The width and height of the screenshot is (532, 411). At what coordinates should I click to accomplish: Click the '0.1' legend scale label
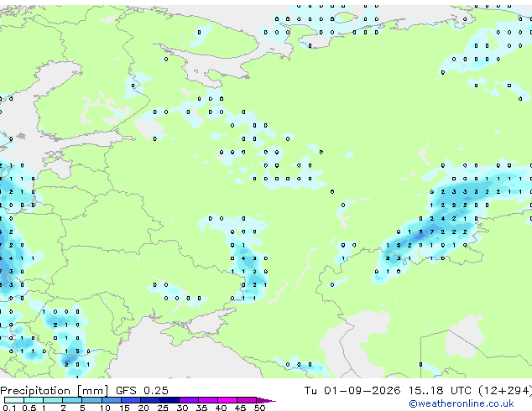[9, 408]
